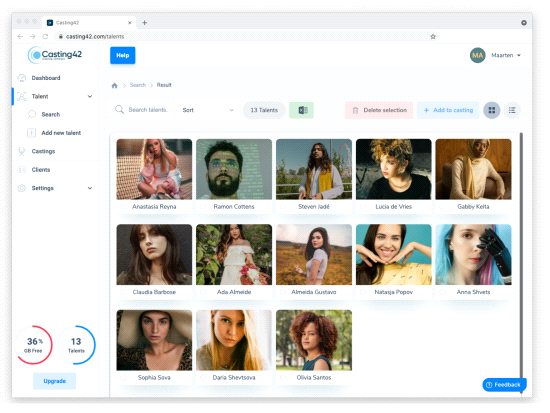
Task: Open the Sophia Sova photo thumbnail
Action: (154, 340)
